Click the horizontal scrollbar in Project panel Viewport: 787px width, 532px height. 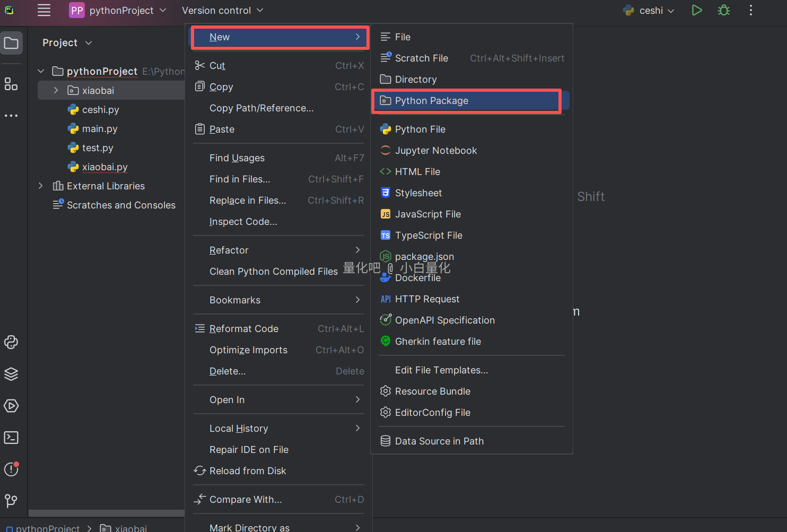tap(106, 513)
